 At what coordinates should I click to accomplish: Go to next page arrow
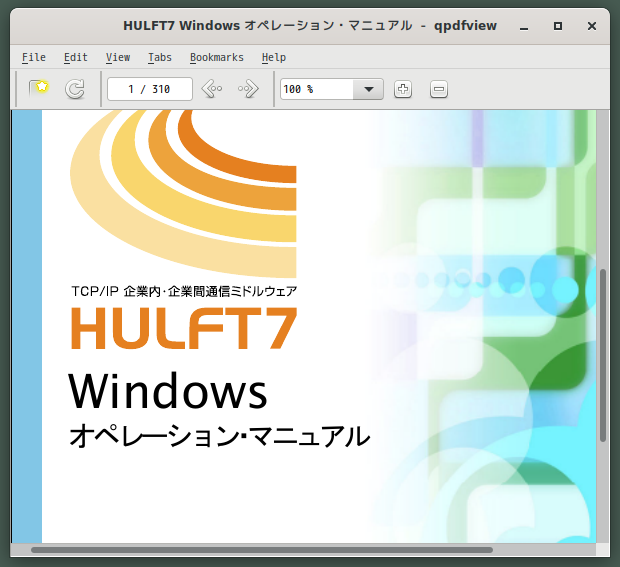click(248, 89)
